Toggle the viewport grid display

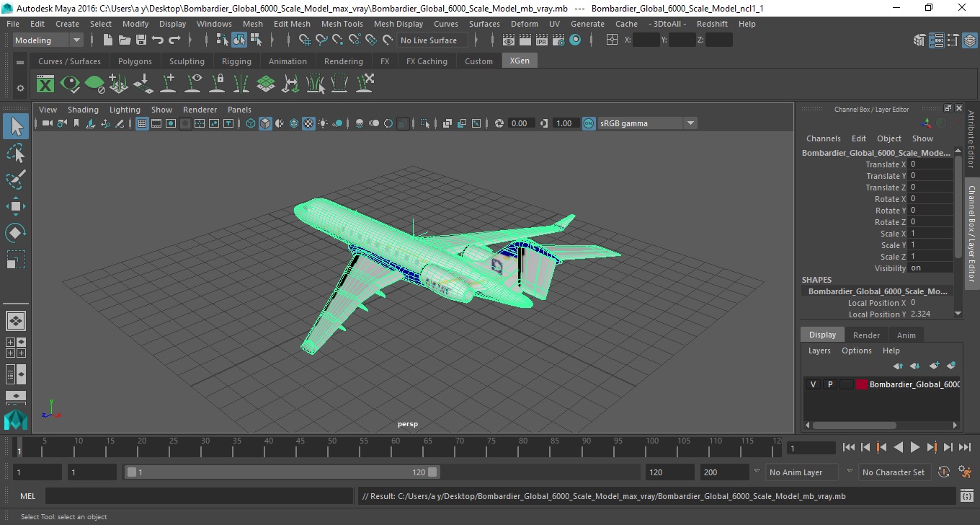(x=142, y=123)
